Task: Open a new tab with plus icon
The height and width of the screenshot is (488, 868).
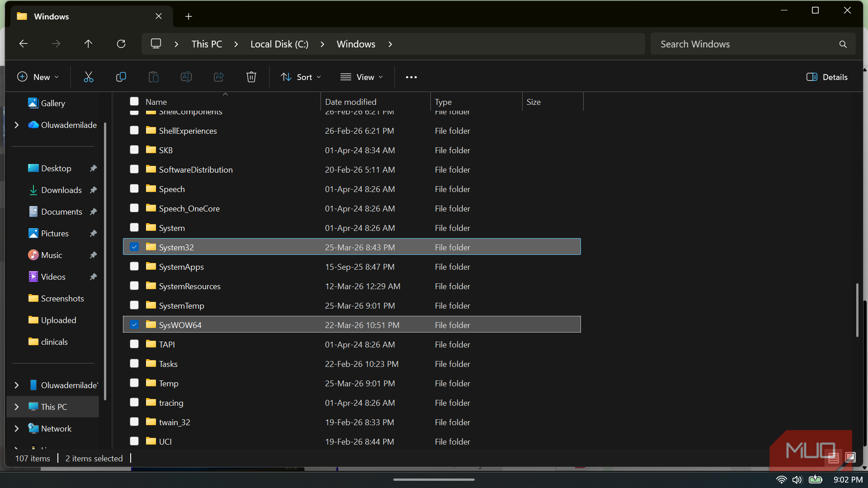Action: click(x=189, y=17)
